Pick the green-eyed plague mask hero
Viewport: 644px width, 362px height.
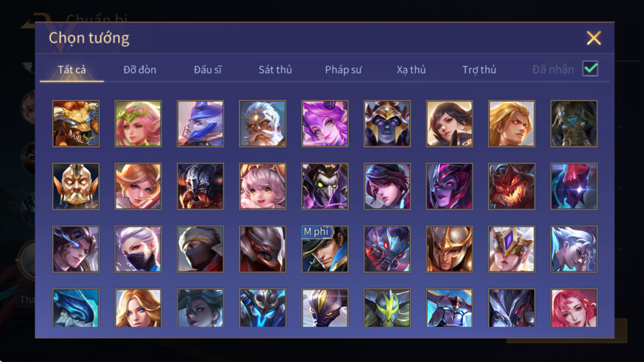[x=325, y=186]
